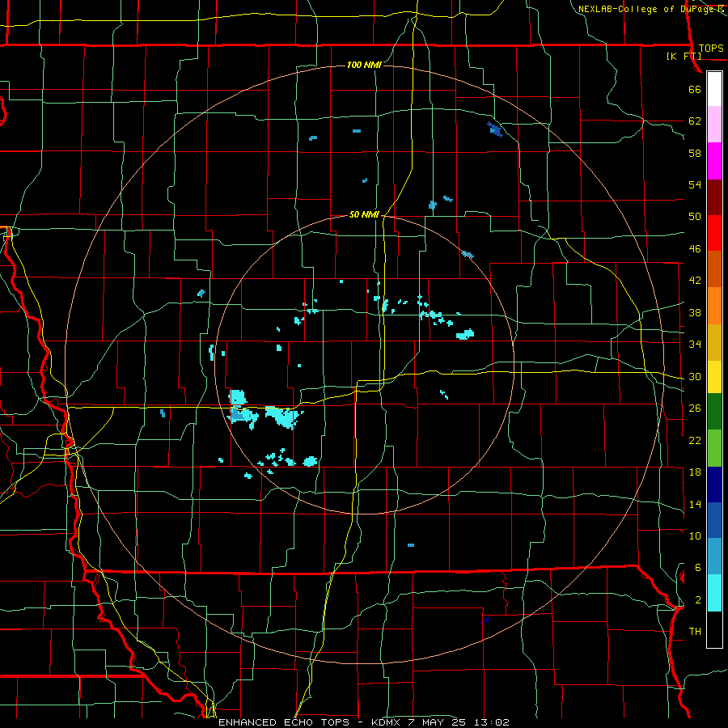This screenshot has height=728, width=728.
Task: Click the 7 MAY 25 date stamp
Action: click(x=438, y=722)
